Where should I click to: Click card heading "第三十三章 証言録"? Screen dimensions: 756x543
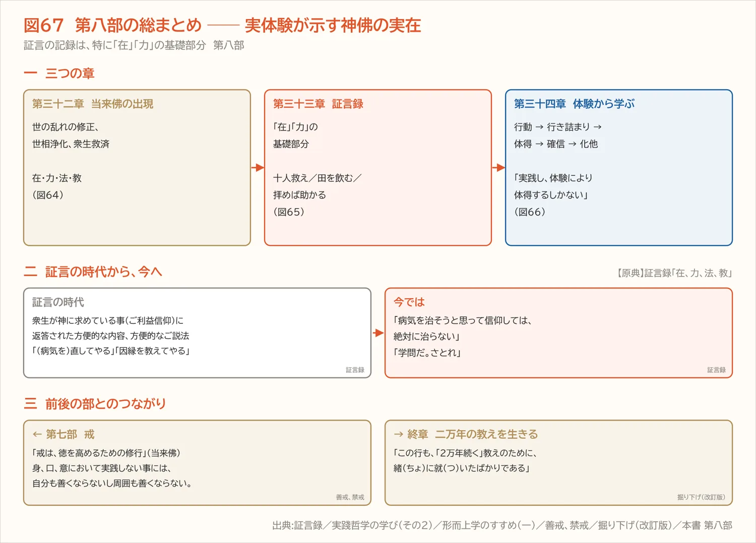(318, 104)
